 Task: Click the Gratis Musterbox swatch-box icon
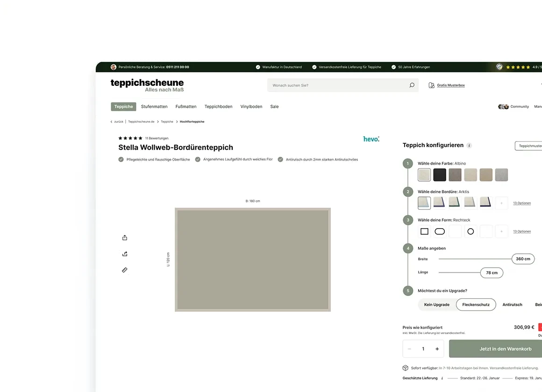click(x=431, y=85)
